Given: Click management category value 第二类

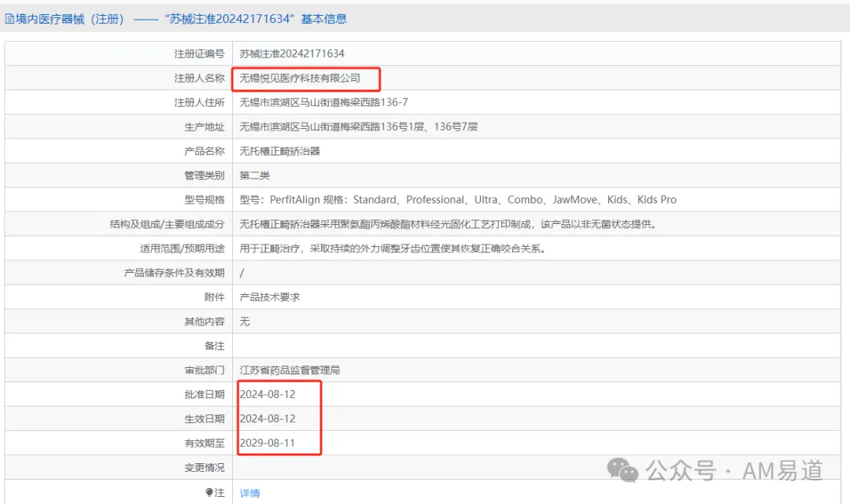Looking at the screenshot, I should tap(255, 175).
